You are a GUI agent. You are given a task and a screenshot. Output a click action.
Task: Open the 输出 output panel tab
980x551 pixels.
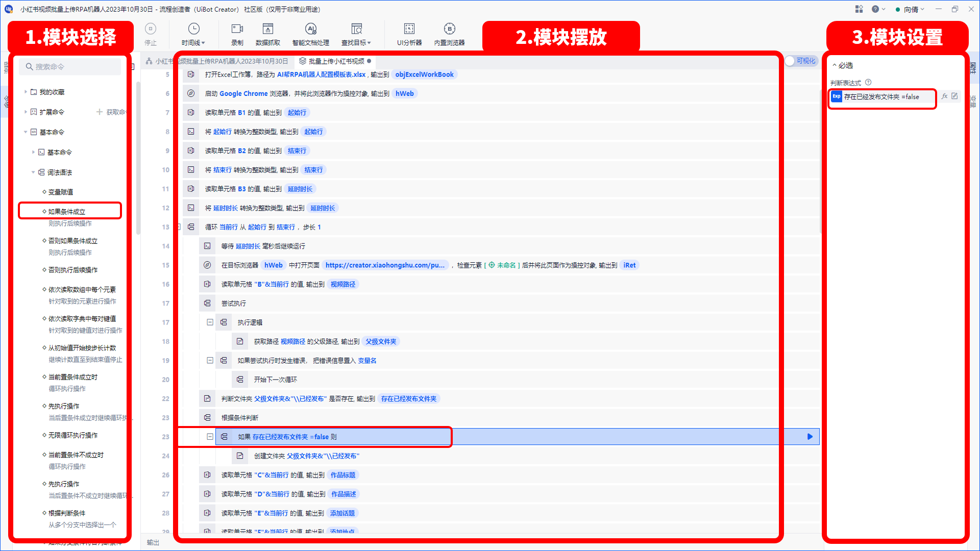153,543
